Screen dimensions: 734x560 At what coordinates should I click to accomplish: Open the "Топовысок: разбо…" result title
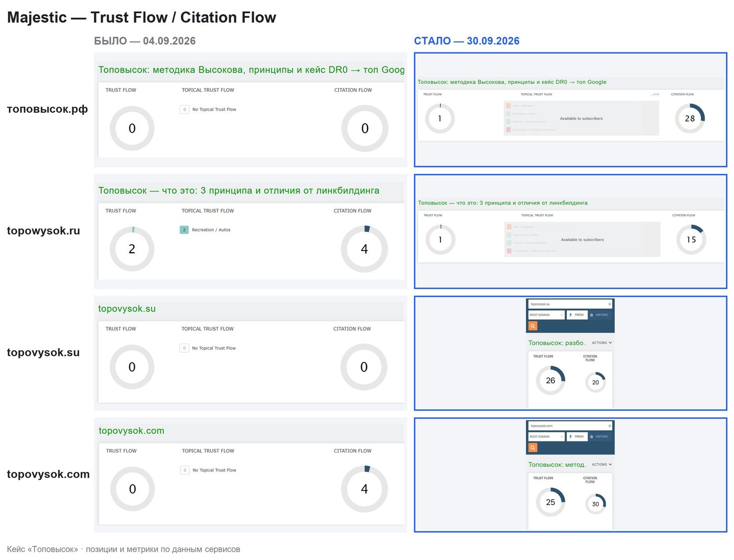point(557,343)
